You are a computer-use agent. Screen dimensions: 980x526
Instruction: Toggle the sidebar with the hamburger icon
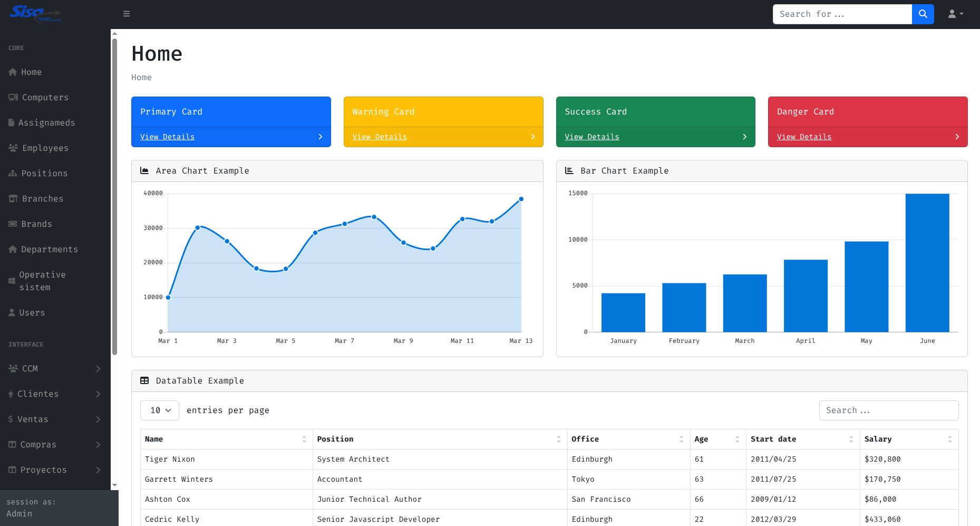(127, 14)
